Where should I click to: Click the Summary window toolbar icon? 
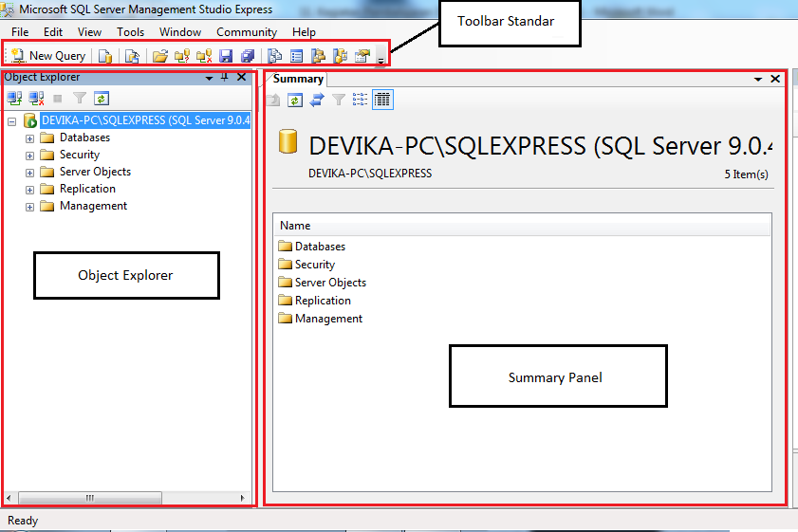tap(296, 56)
